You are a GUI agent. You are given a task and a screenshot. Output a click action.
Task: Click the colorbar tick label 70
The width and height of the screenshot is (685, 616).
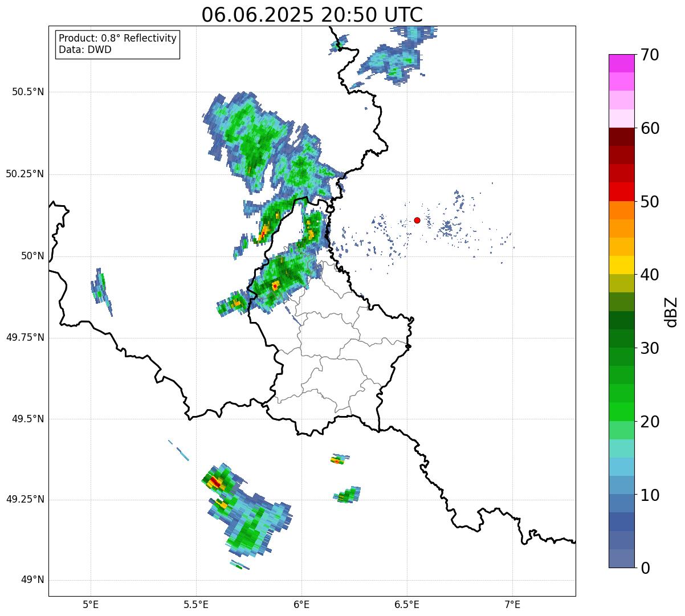coord(650,55)
